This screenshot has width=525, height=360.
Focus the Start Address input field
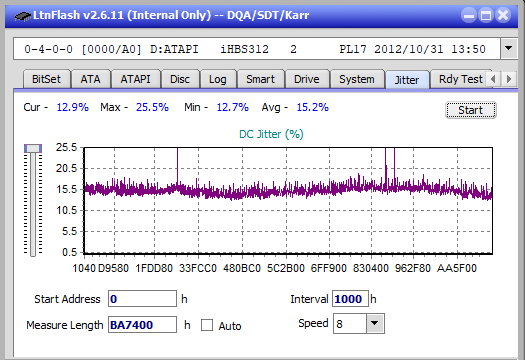coord(142,299)
